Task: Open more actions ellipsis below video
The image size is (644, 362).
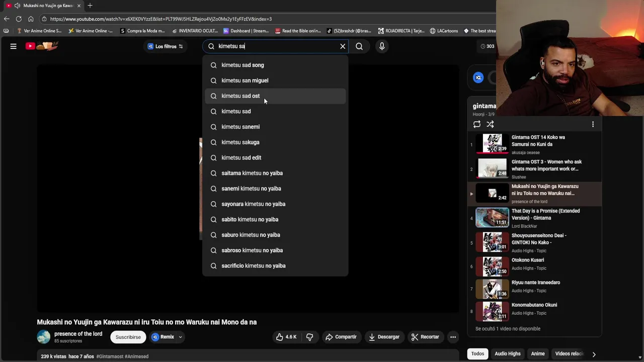Action: coord(453,337)
